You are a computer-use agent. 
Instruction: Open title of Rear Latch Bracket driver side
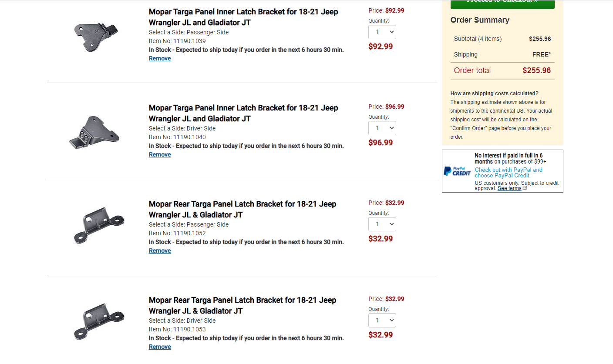click(243, 305)
